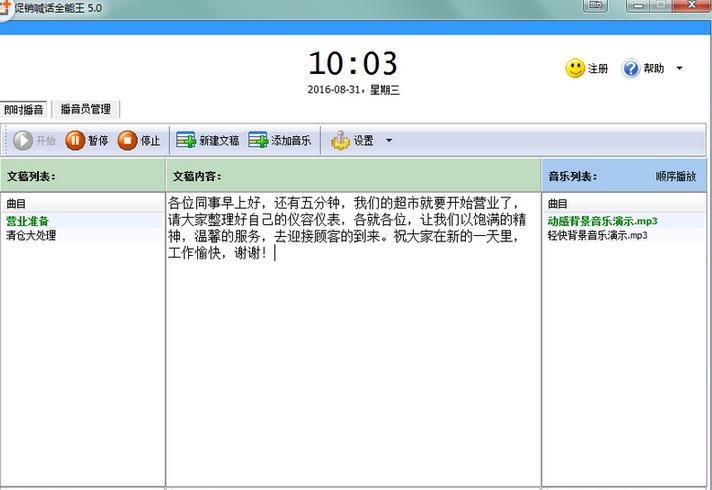The height and width of the screenshot is (490, 712).
Task: Open the 设置 settings icon
Action: pos(341,141)
